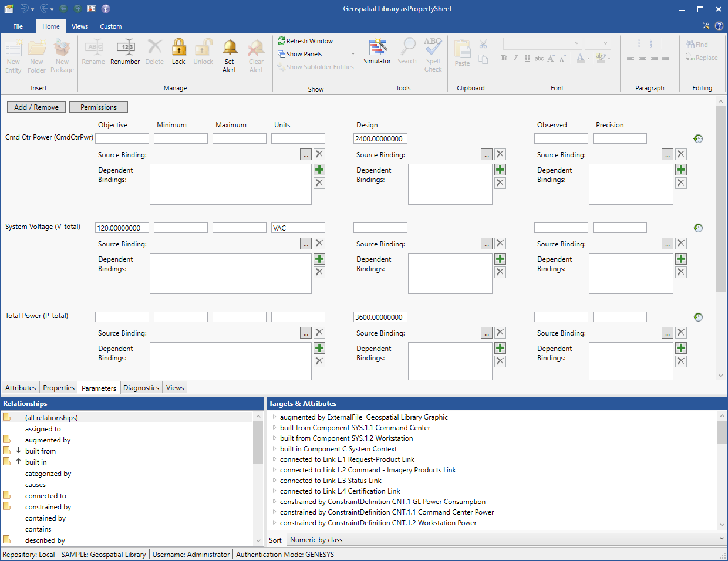Expand 'built in Component C System Context'
The height and width of the screenshot is (561, 728).
point(274,449)
